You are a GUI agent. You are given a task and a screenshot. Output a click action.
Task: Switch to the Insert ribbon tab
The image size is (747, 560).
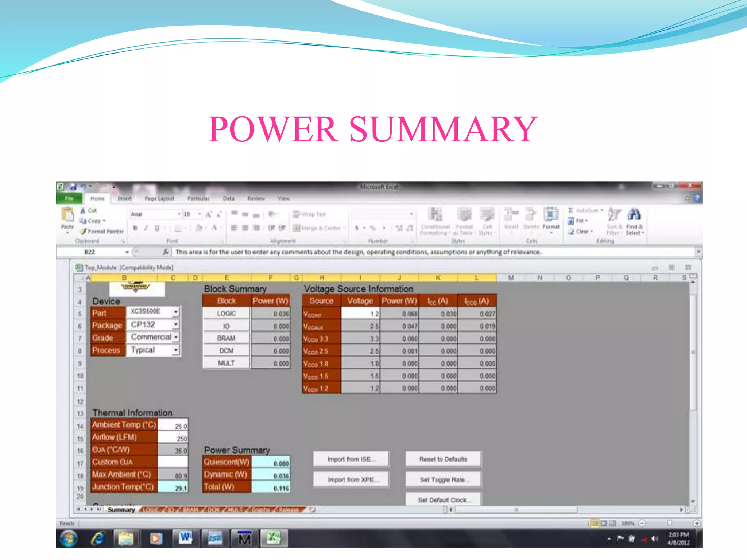click(x=124, y=198)
